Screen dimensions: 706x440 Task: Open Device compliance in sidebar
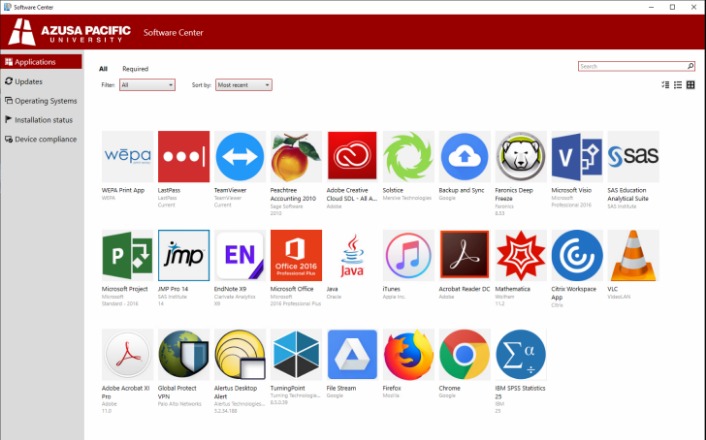[45, 139]
